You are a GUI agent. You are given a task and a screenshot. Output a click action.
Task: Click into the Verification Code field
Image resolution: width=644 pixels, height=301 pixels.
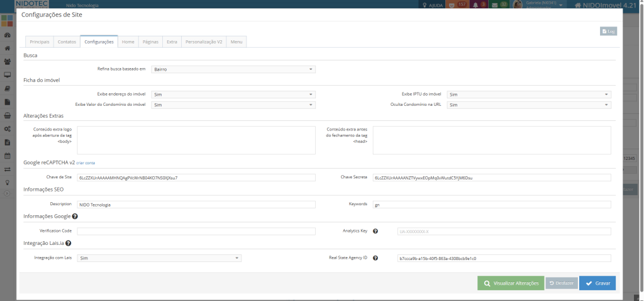click(196, 232)
